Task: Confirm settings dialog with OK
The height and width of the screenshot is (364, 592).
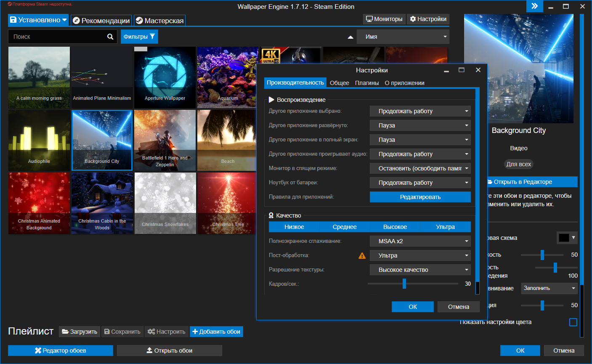Action: coord(413,307)
